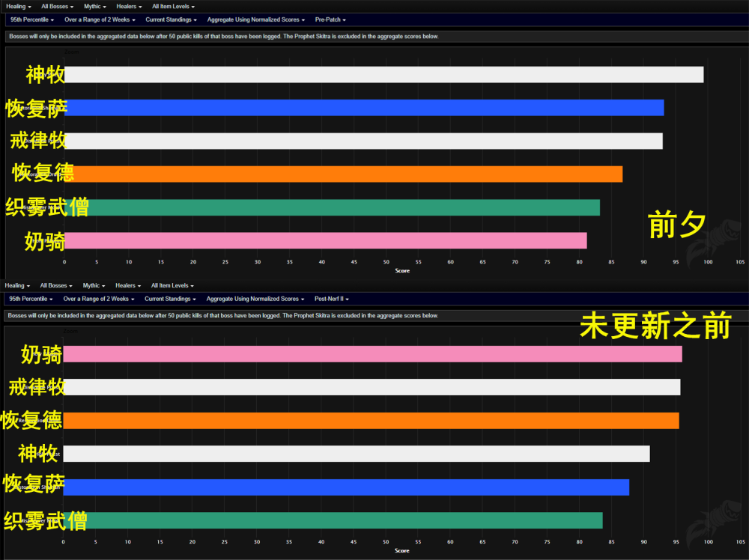Image resolution: width=749 pixels, height=560 pixels.
Task: Click the Zoom control on the lower chart
Action: [x=72, y=331]
